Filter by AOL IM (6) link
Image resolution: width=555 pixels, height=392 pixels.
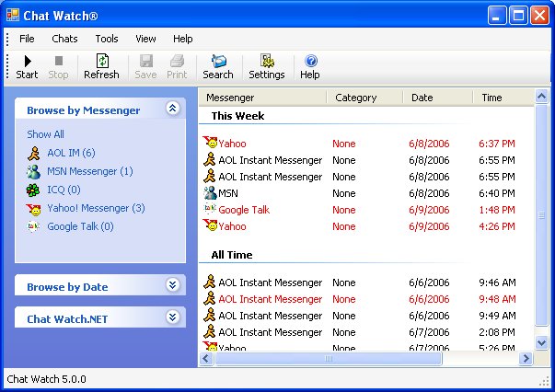(71, 153)
